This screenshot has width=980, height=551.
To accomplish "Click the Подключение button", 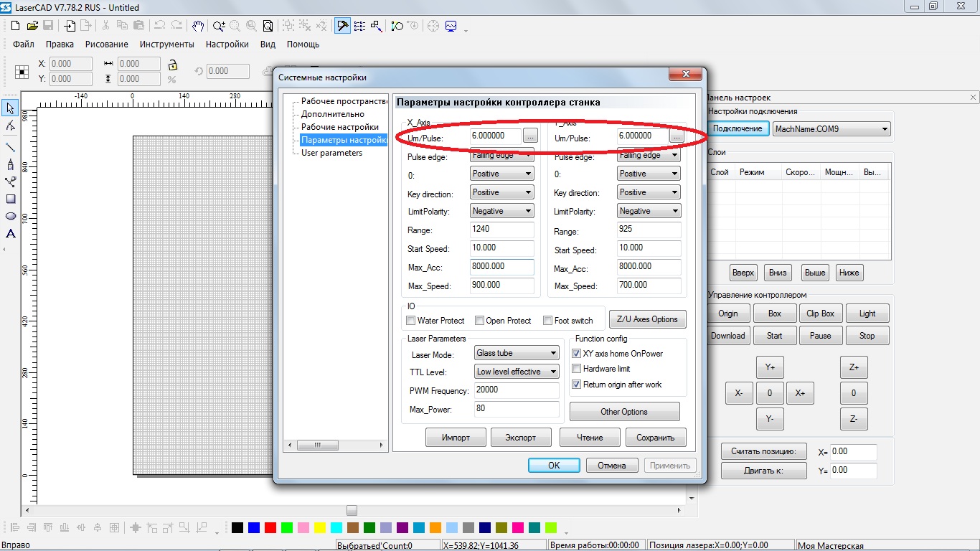I will [738, 128].
